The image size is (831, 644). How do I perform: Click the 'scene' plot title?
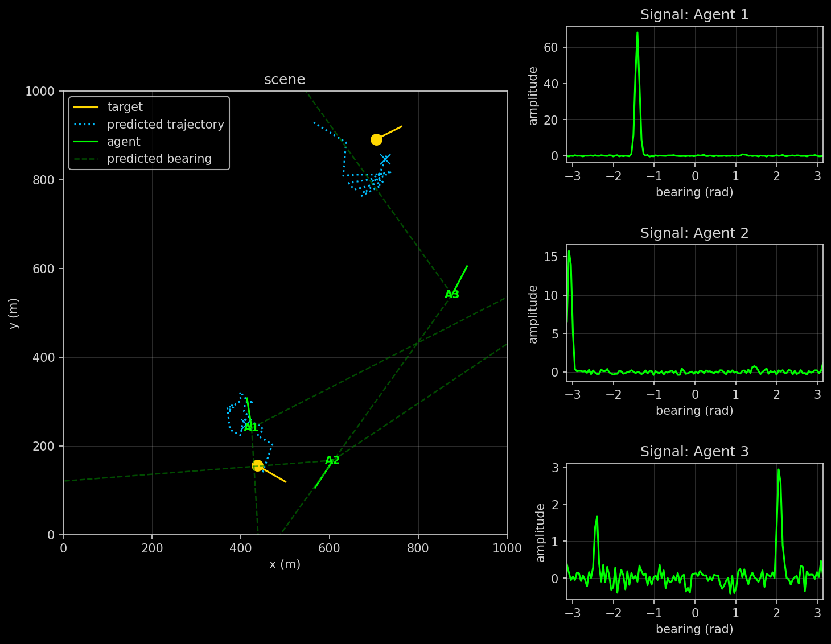click(x=285, y=80)
